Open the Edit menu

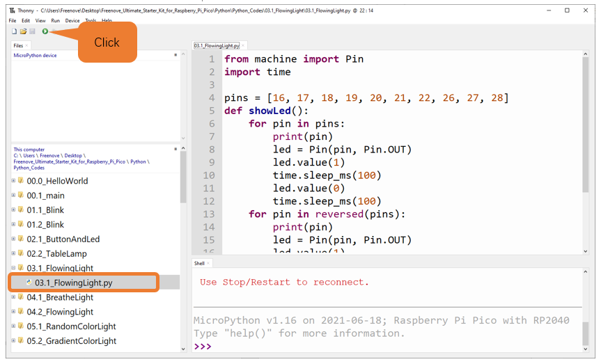[26, 21]
